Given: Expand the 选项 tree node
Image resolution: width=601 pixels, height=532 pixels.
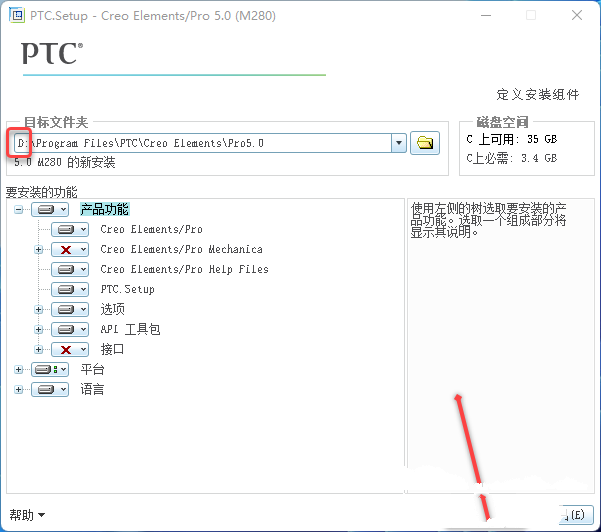Looking at the screenshot, I should pos(38,309).
